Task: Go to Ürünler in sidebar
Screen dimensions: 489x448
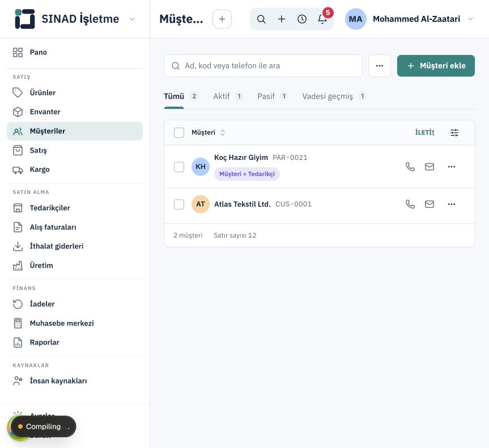Action: 75,93
